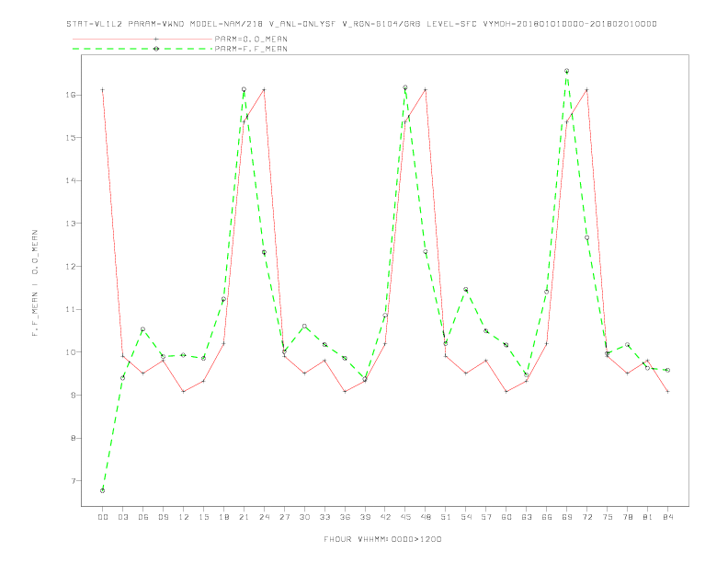The width and height of the screenshot is (728, 563).
Task: Click x-axis tick label 42
Action: click(385, 517)
